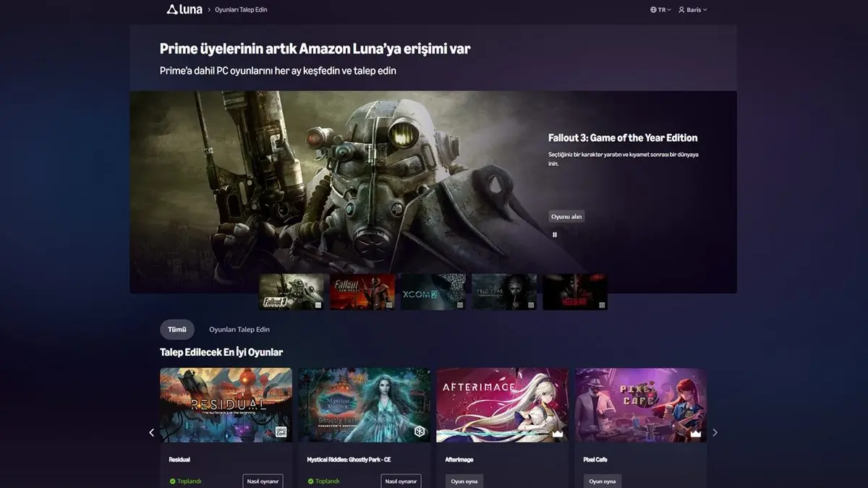Viewport: 868px width, 488px height.
Task: Open the Oyunları Talep Edin breadcrumb
Action: coord(242,10)
